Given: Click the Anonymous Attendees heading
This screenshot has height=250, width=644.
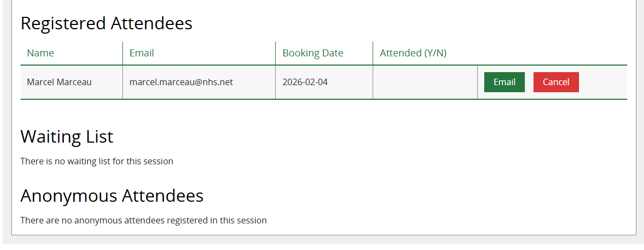Looking at the screenshot, I should point(112,196).
